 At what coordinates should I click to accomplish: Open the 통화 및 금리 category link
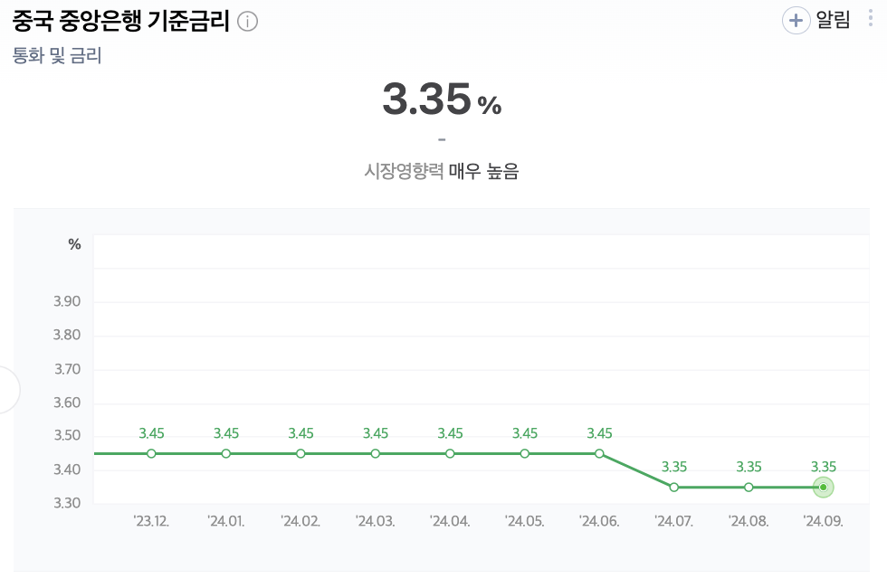click(x=57, y=56)
